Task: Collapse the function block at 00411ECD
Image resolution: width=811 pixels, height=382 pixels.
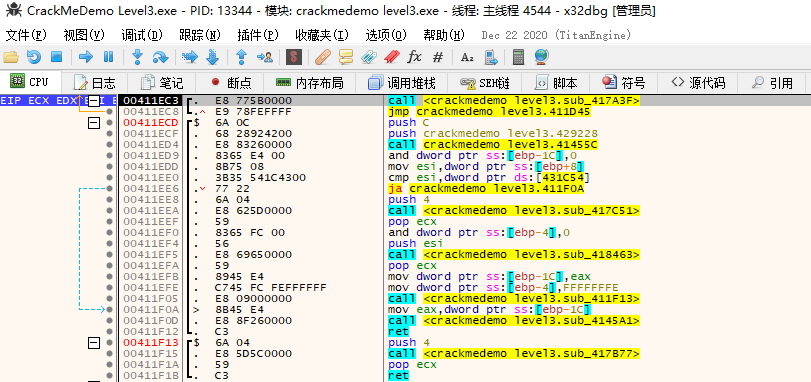Action: tap(94, 123)
